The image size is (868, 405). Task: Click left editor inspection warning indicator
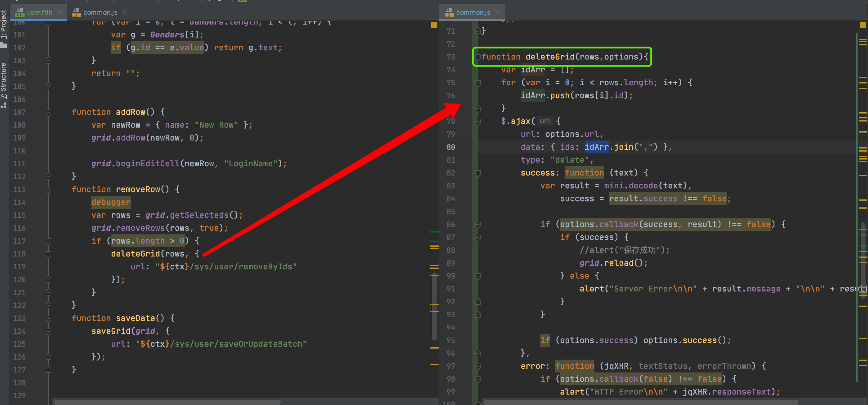(x=434, y=25)
